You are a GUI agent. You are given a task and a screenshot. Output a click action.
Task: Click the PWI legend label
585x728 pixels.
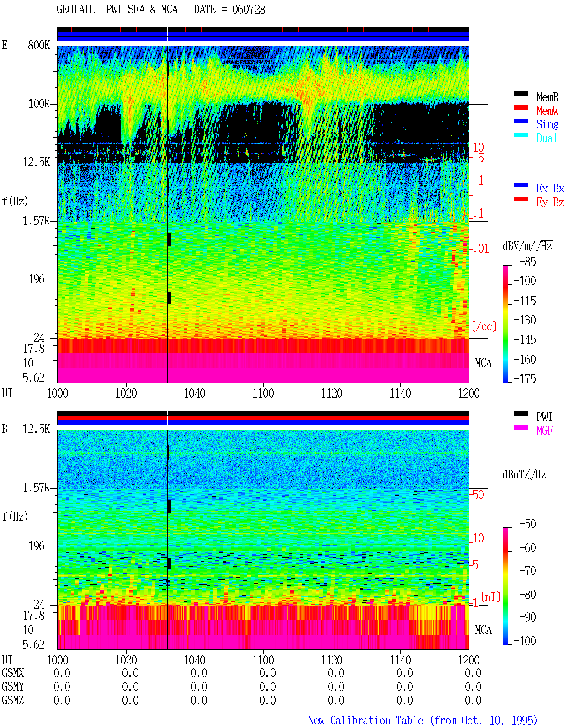544,417
